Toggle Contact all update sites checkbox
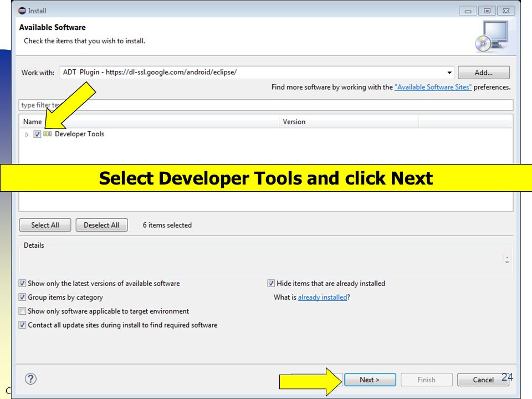Image resolution: width=532 pixels, height=399 pixels. [x=22, y=325]
